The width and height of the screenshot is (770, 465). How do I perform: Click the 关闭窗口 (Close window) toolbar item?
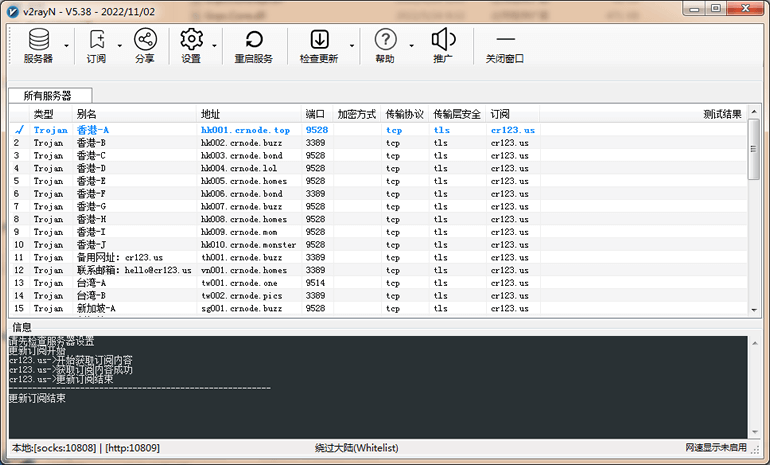pyautogui.click(x=505, y=47)
